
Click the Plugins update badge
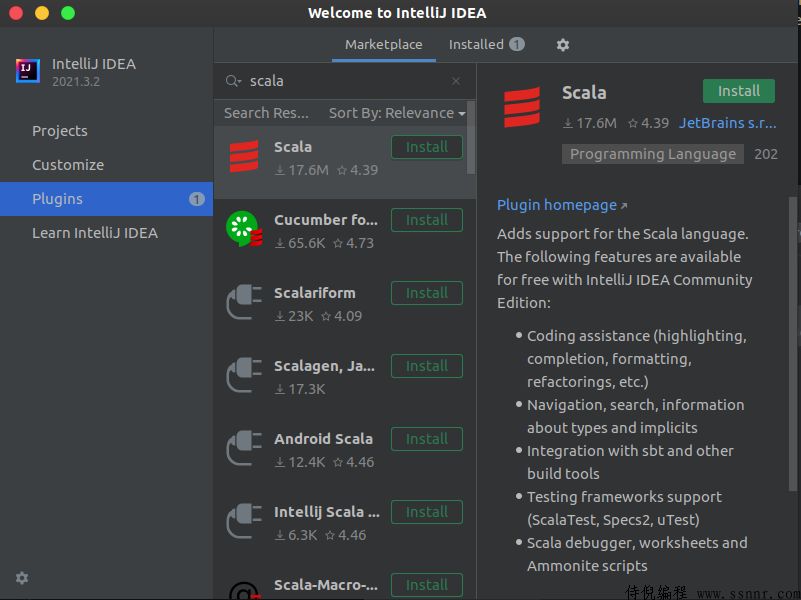tap(197, 199)
